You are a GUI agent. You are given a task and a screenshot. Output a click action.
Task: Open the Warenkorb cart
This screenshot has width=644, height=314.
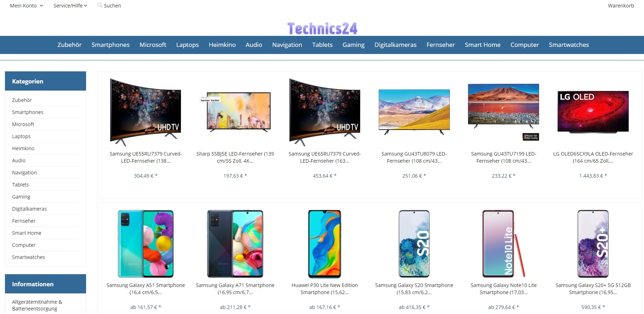[621, 6]
